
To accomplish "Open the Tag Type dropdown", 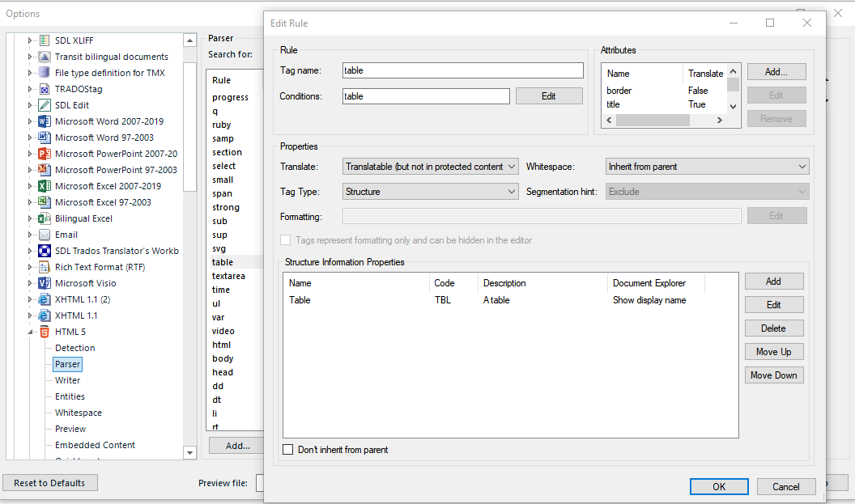I will (430, 192).
